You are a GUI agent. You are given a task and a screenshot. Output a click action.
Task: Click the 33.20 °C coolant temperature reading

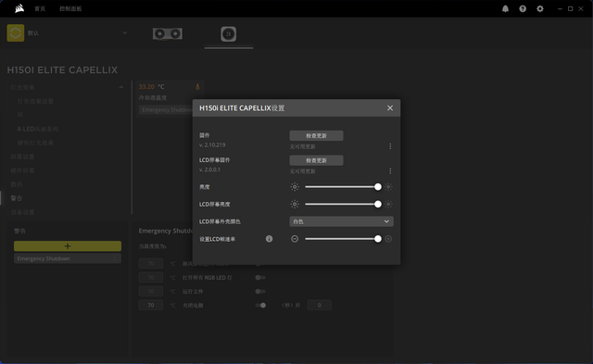151,87
